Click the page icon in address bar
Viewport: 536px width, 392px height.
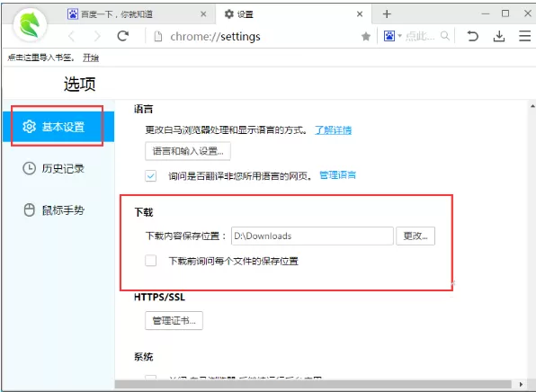(158, 36)
